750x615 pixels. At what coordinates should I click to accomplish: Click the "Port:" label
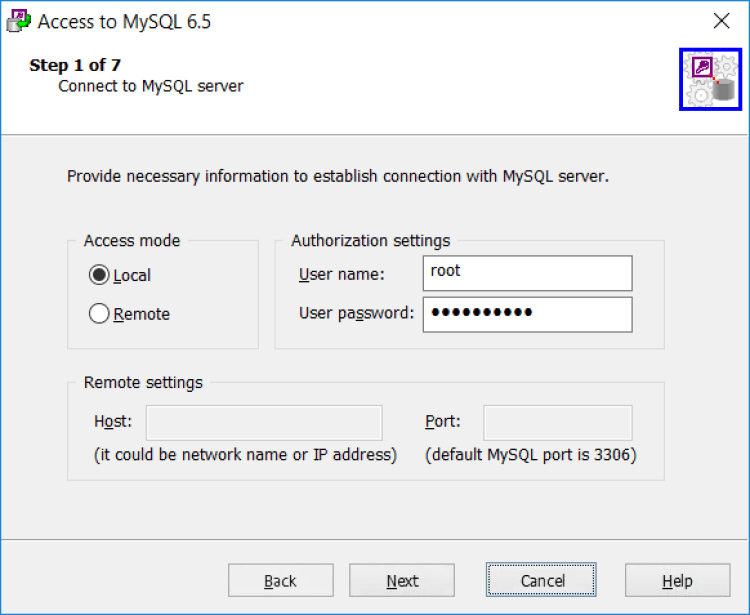click(443, 422)
